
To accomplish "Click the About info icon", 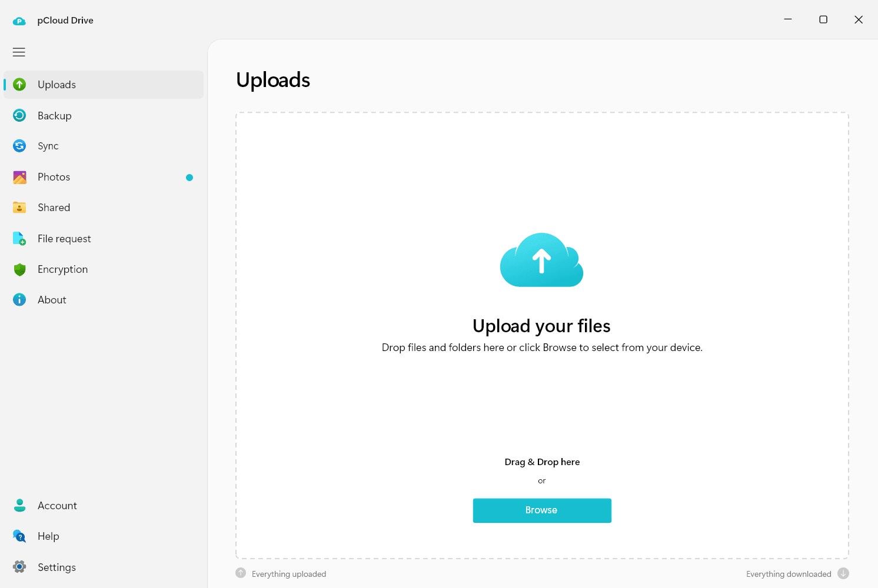I will (19, 300).
